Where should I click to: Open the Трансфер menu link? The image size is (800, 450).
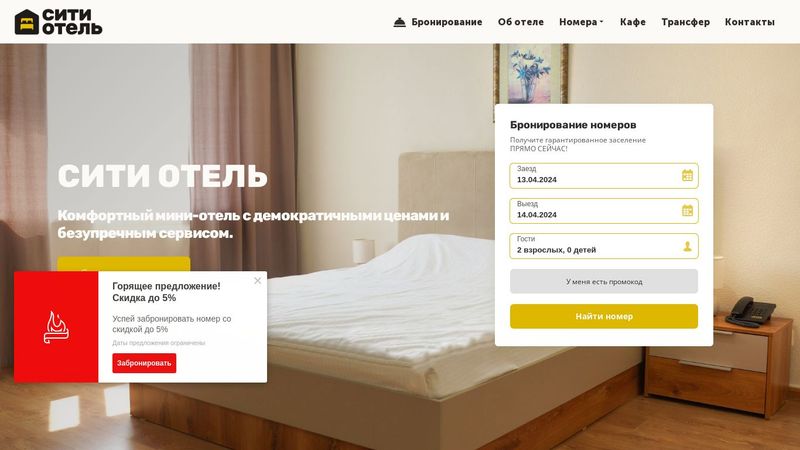pyautogui.click(x=685, y=22)
